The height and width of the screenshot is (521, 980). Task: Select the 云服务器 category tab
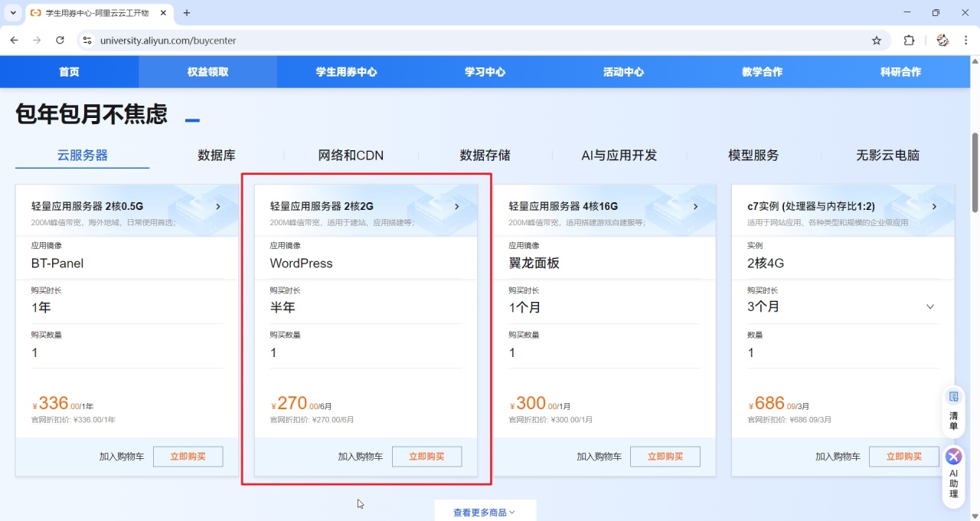coord(83,155)
